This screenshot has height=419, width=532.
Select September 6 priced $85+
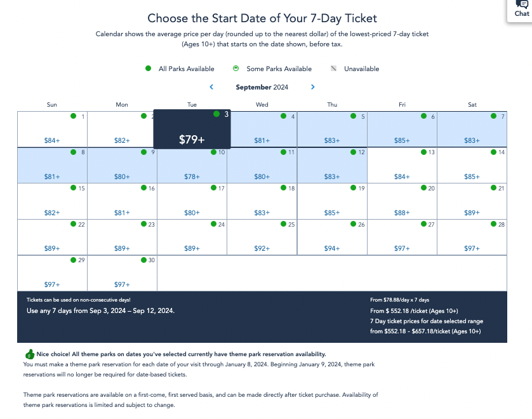click(402, 130)
